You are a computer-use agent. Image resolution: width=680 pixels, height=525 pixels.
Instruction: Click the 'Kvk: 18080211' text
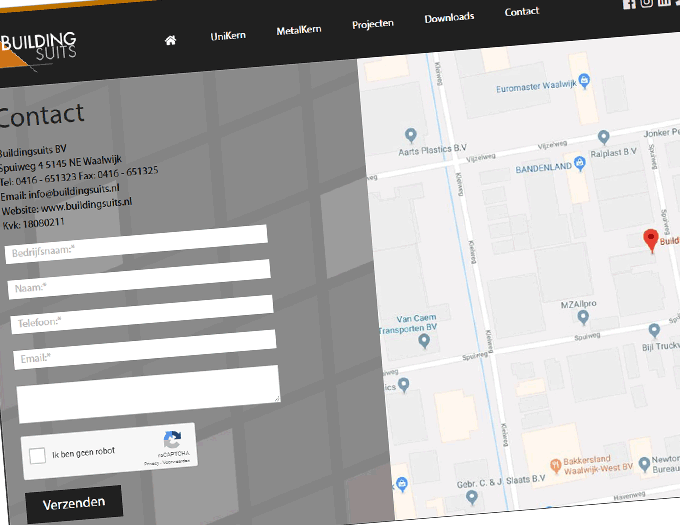pos(33,224)
